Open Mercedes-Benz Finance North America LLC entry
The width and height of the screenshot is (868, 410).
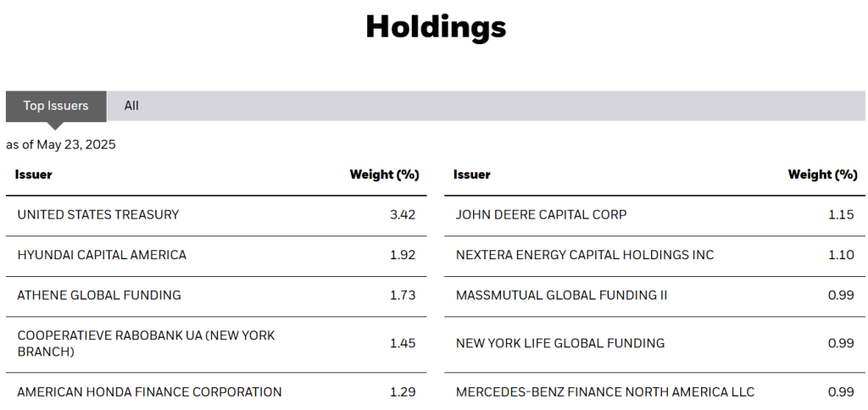click(x=605, y=392)
